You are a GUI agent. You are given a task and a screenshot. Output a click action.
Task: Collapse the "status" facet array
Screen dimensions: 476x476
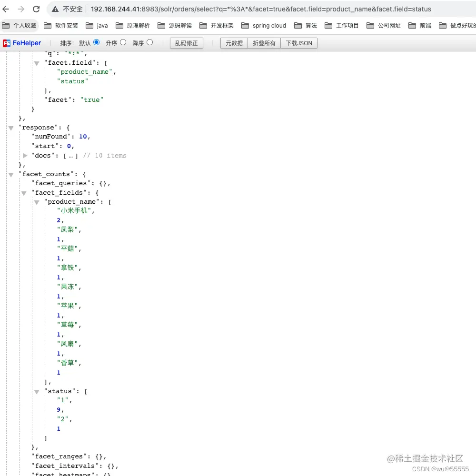point(37,392)
